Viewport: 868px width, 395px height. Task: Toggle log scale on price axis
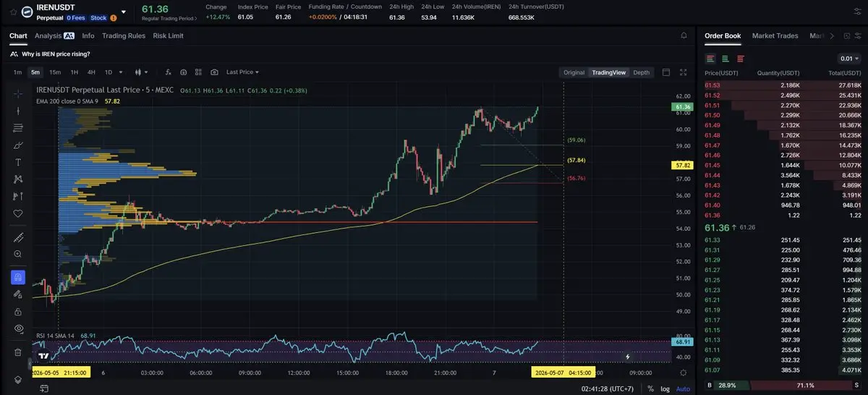click(x=665, y=389)
